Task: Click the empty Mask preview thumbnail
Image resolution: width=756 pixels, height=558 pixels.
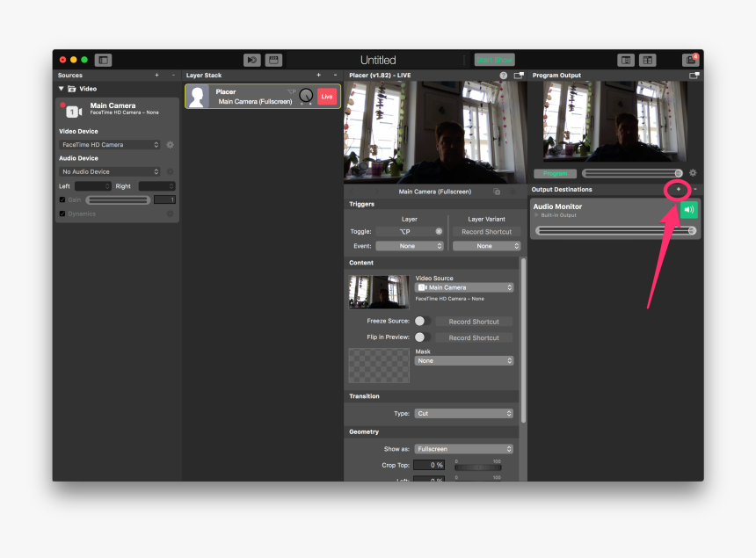Action: [x=379, y=366]
